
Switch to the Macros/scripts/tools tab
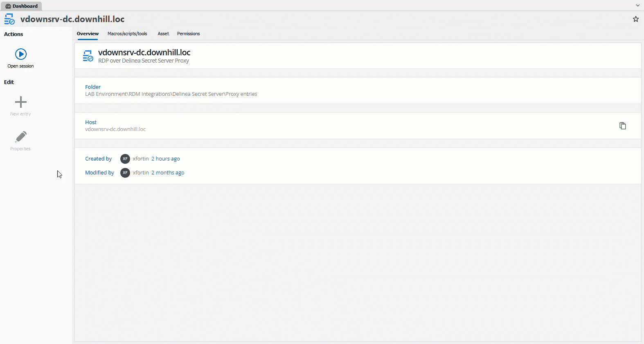[127, 34]
